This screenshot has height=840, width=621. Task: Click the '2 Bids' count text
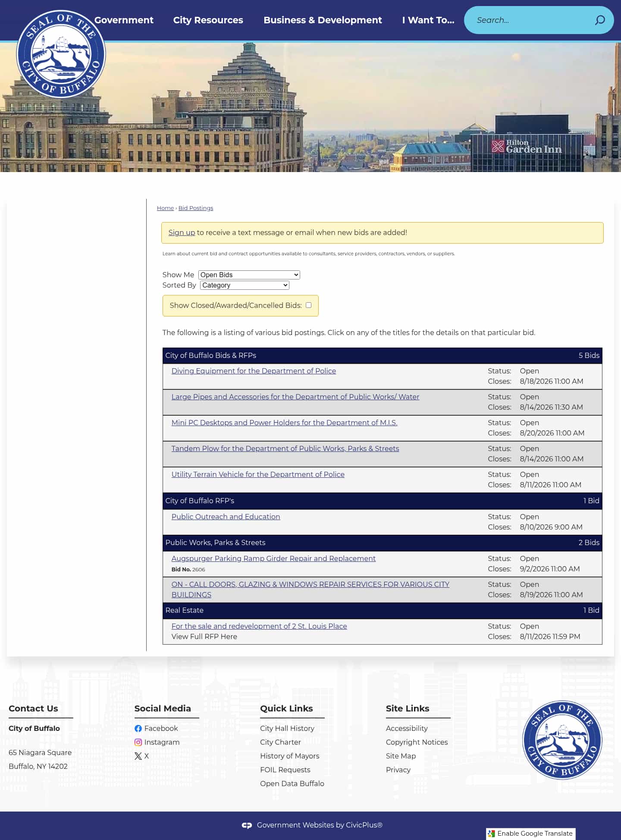coord(589,542)
